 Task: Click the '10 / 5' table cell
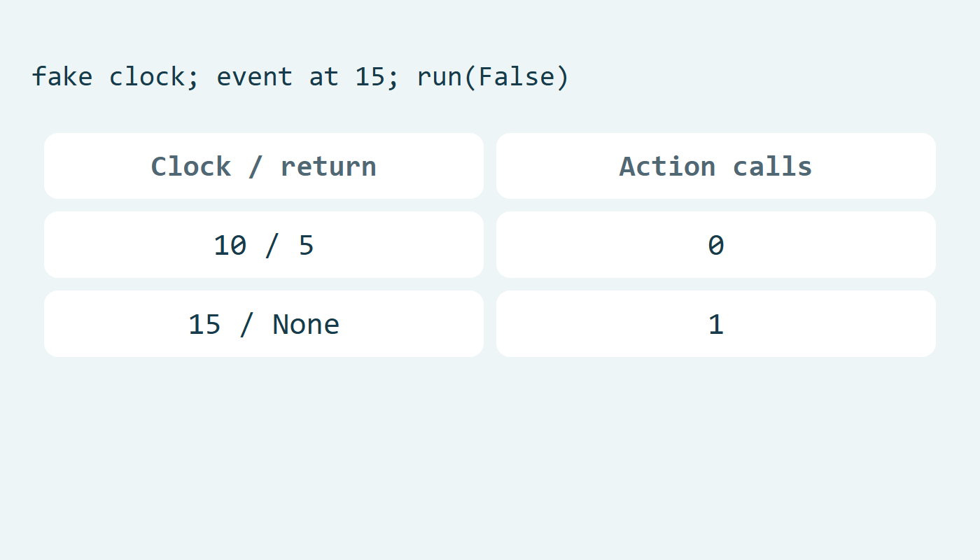(264, 245)
